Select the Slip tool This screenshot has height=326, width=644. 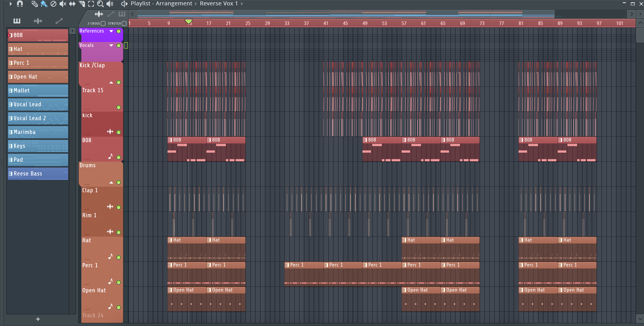coord(72,4)
